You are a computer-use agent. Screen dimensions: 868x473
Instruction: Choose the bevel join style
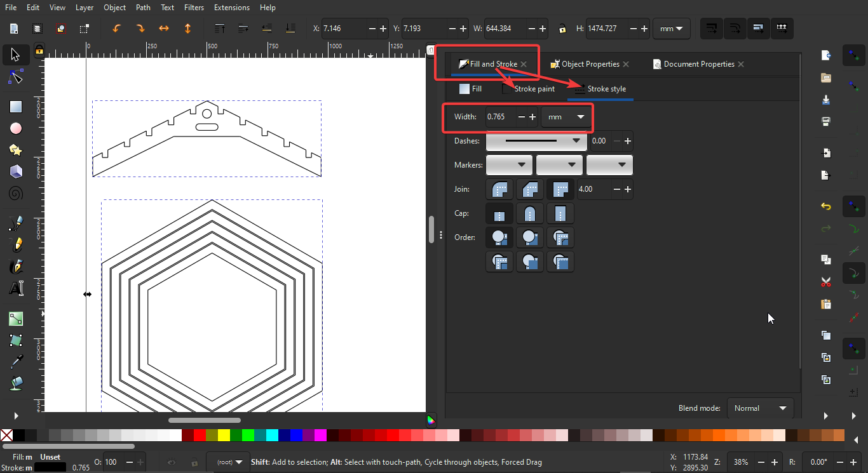pos(529,189)
